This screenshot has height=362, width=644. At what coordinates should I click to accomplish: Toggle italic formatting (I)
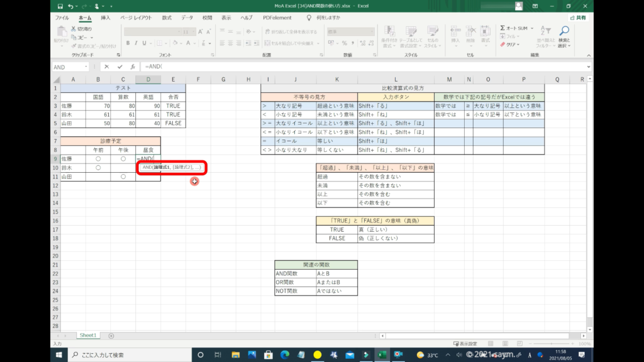tap(136, 43)
